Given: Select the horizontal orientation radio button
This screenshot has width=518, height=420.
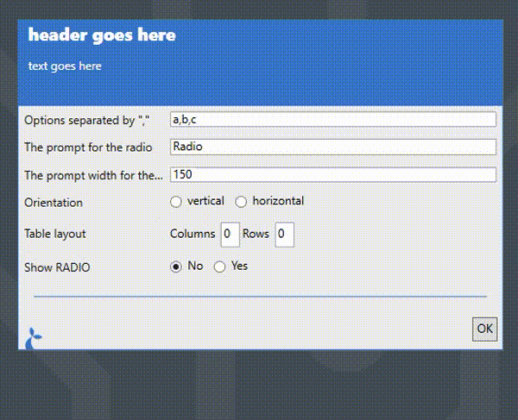Looking at the screenshot, I should [241, 202].
